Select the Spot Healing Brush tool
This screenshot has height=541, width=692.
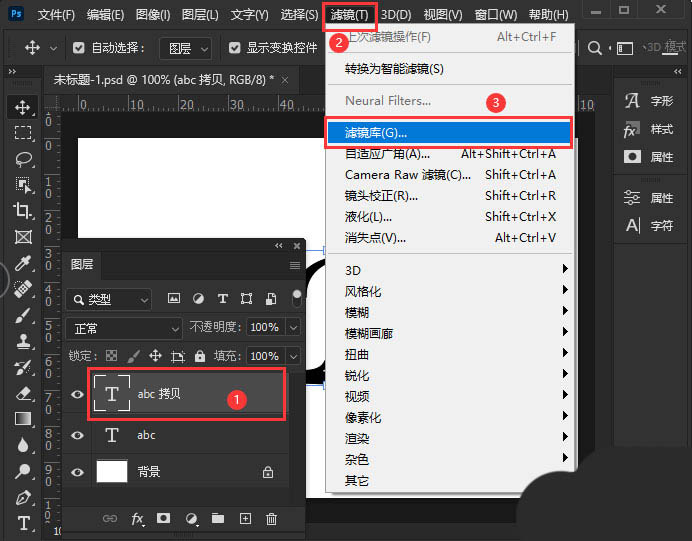23,289
